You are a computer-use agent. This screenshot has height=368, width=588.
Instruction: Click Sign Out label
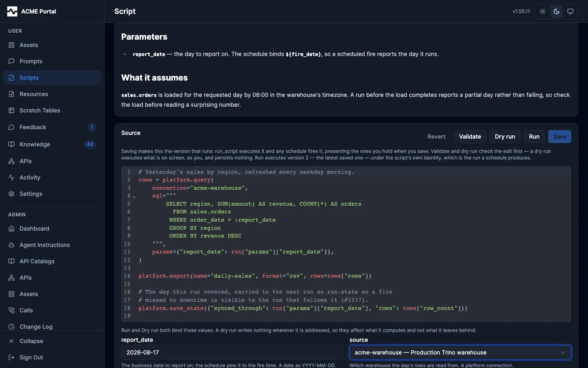tap(31, 357)
